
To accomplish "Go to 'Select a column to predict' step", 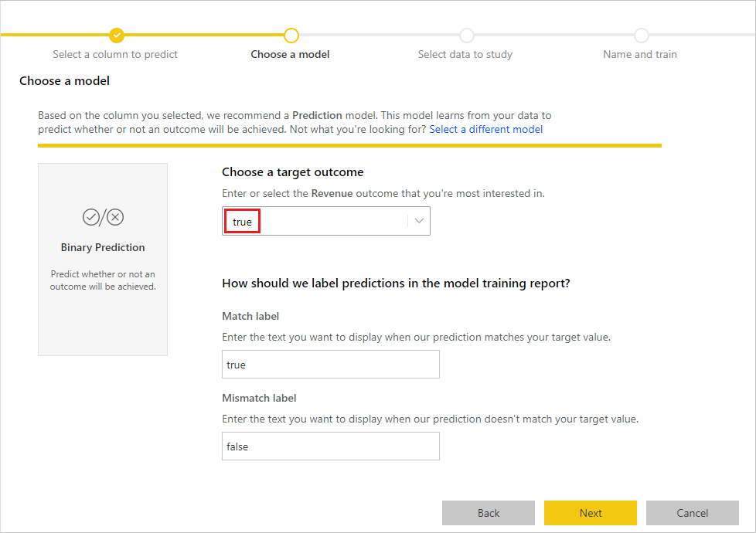I will [x=114, y=54].
